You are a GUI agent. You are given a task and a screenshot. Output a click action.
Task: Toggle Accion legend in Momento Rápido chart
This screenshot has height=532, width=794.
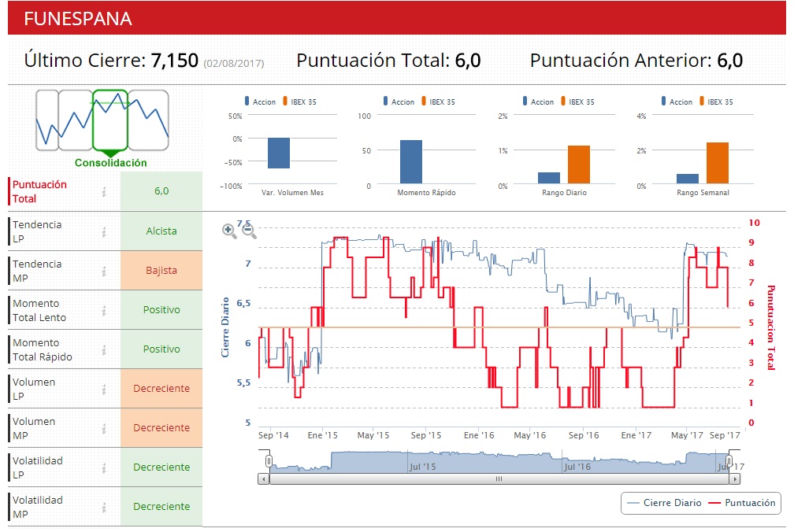(399, 102)
